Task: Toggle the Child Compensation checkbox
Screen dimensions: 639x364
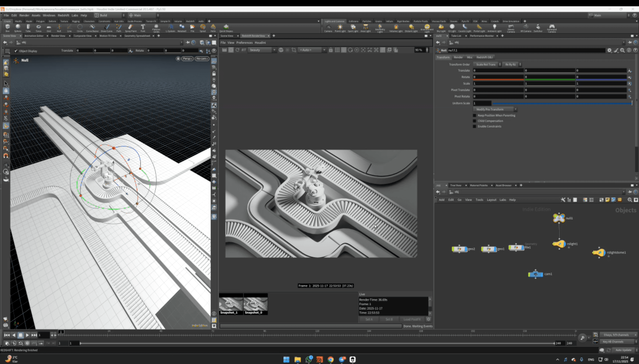Action: 474,121
